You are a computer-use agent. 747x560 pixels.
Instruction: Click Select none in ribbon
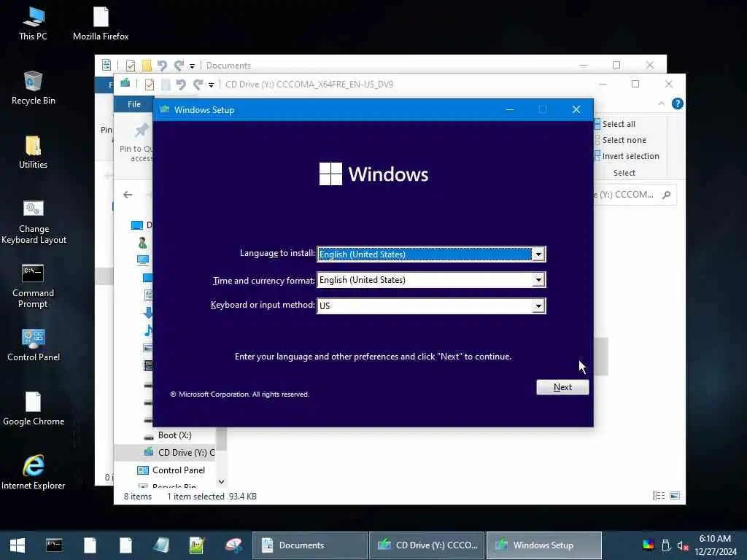621,140
